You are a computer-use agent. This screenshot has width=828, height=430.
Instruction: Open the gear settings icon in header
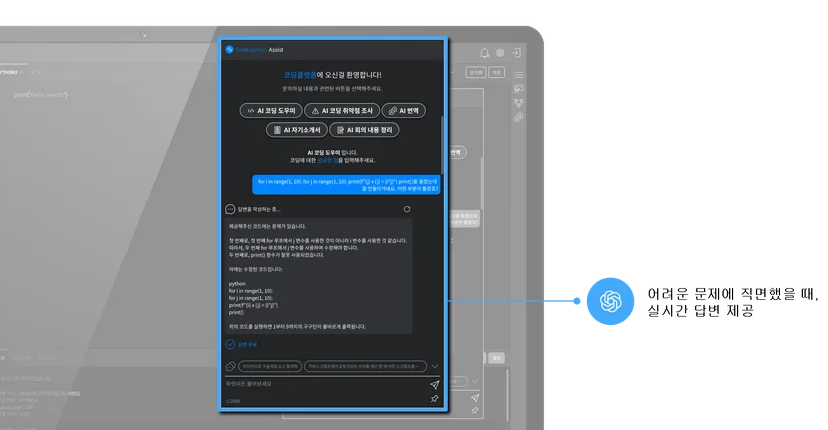click(x=500, y=53)
